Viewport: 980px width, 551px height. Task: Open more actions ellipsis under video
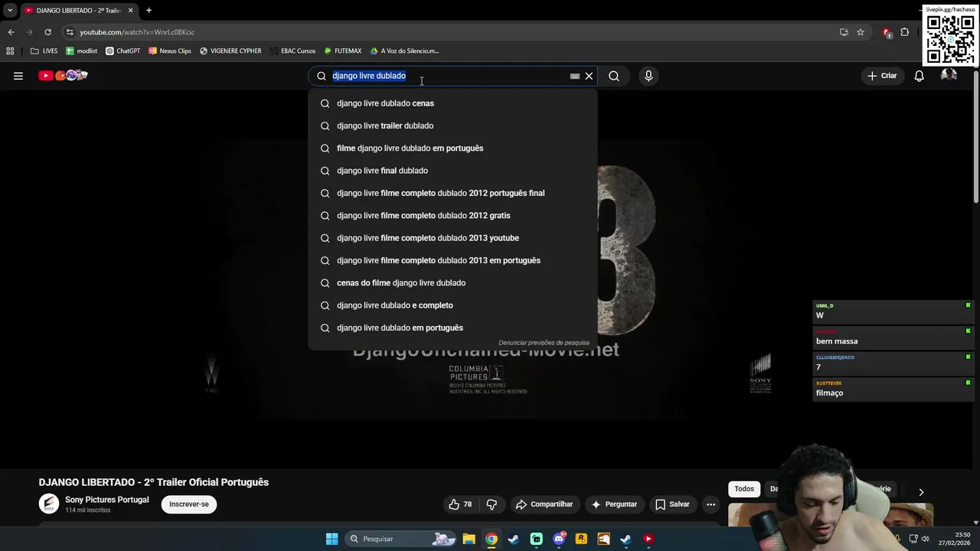(x=710, y=504)
